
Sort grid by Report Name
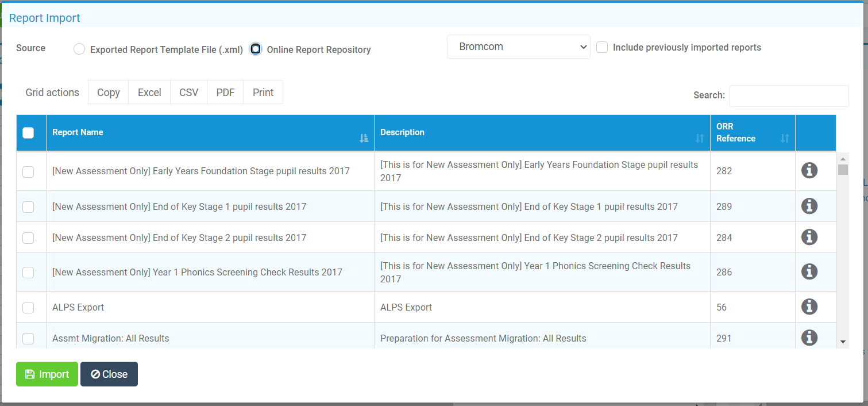tap(364, 138)
